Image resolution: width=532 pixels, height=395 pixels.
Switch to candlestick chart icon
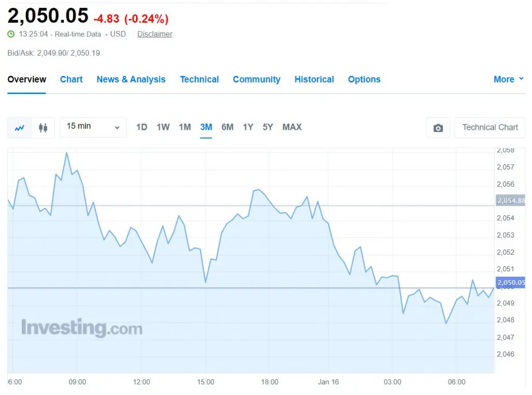click(x=43, y=128)
